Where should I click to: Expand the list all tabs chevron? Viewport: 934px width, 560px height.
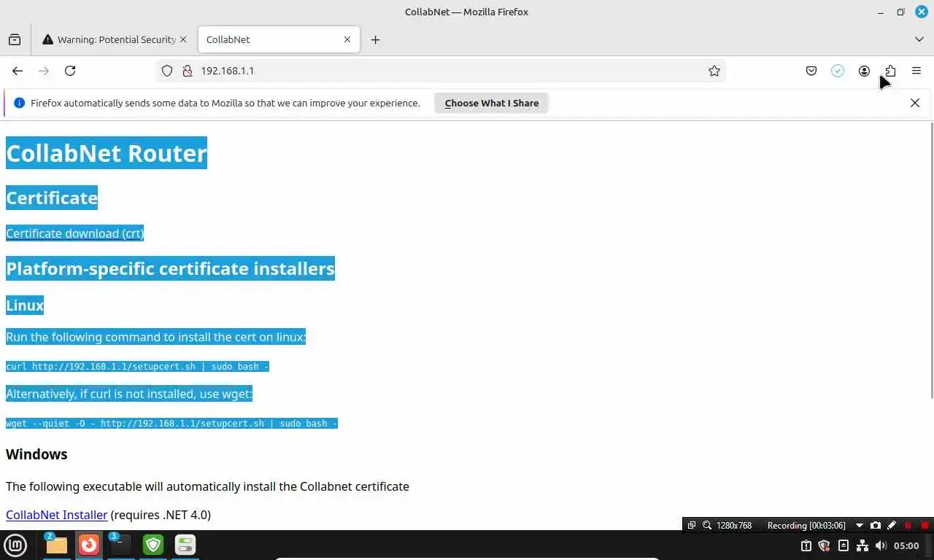919,39
